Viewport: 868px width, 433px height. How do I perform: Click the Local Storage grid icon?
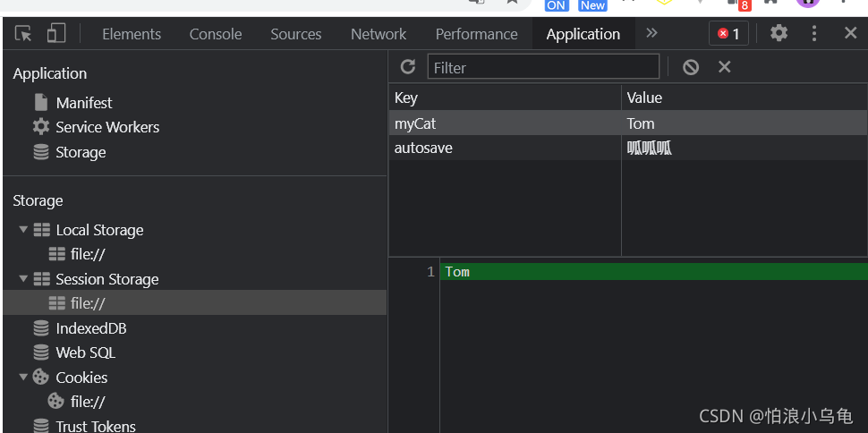tap(41, 230)
